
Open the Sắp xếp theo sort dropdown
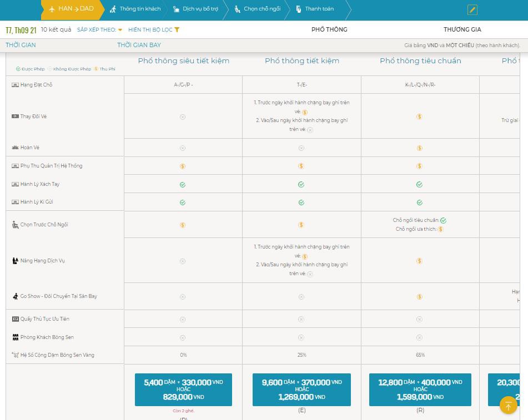pos(99,29)
